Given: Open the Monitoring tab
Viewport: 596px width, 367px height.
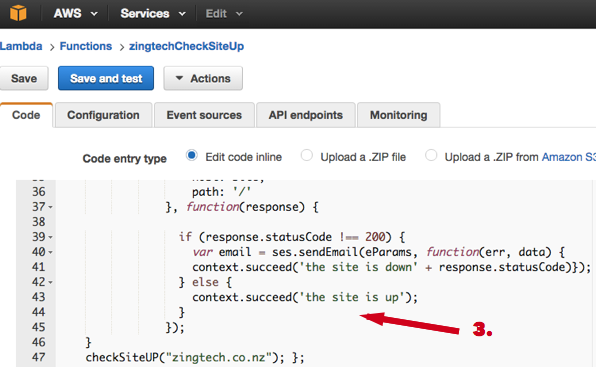Looking at the screenshot, I should click(x=399, y=115).
